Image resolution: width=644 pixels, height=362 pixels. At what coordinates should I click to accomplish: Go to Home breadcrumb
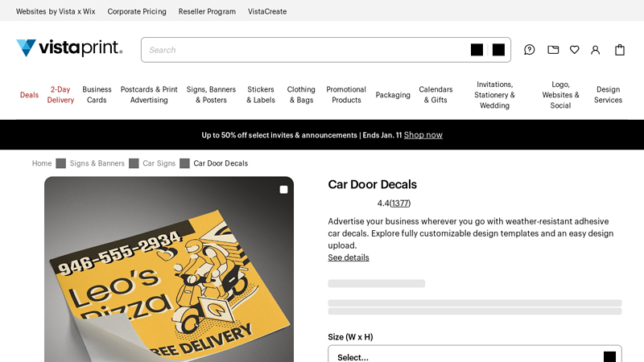[42, 163]
